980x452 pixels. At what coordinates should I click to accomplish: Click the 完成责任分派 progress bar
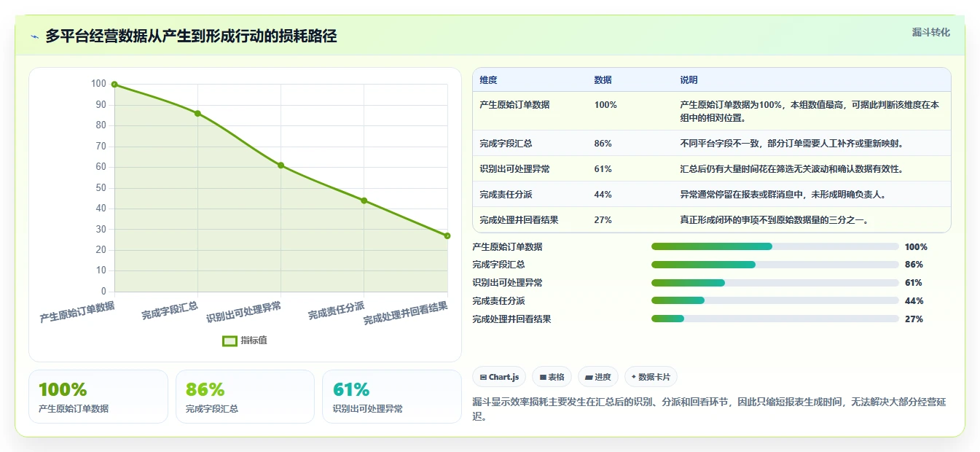tap(775, 300)
